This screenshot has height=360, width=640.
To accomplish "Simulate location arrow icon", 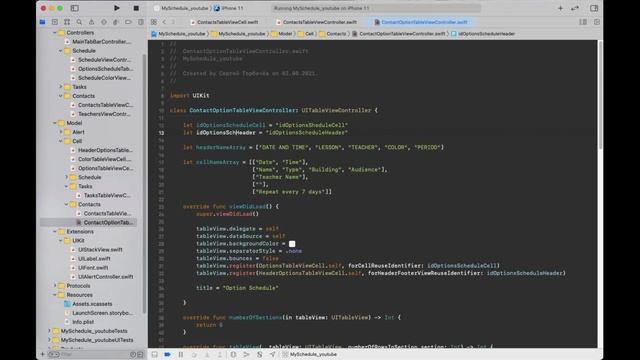I will pos(272,354).
